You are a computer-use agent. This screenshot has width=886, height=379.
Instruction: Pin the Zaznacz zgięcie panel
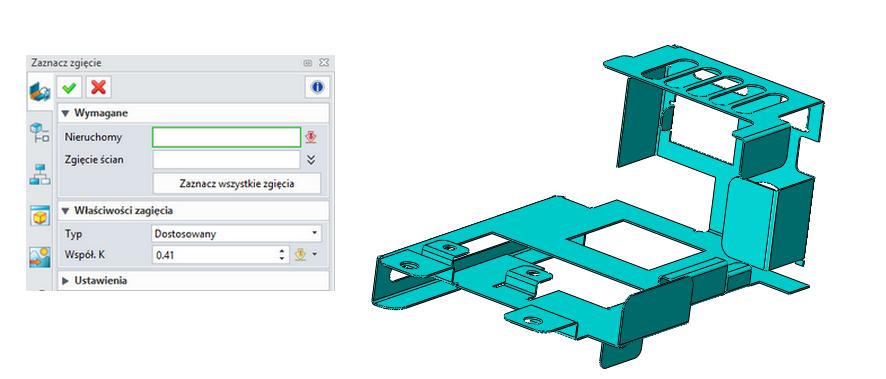[x=308, y=63]
